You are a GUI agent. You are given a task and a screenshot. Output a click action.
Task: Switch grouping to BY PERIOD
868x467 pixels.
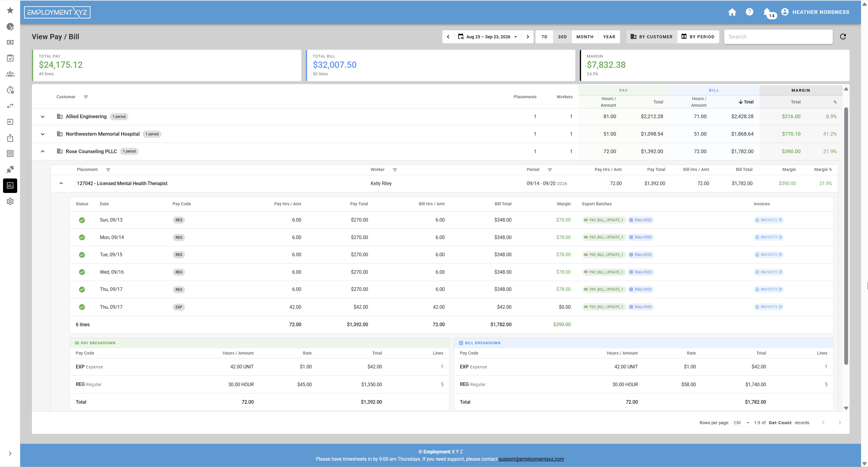point(698,37)
